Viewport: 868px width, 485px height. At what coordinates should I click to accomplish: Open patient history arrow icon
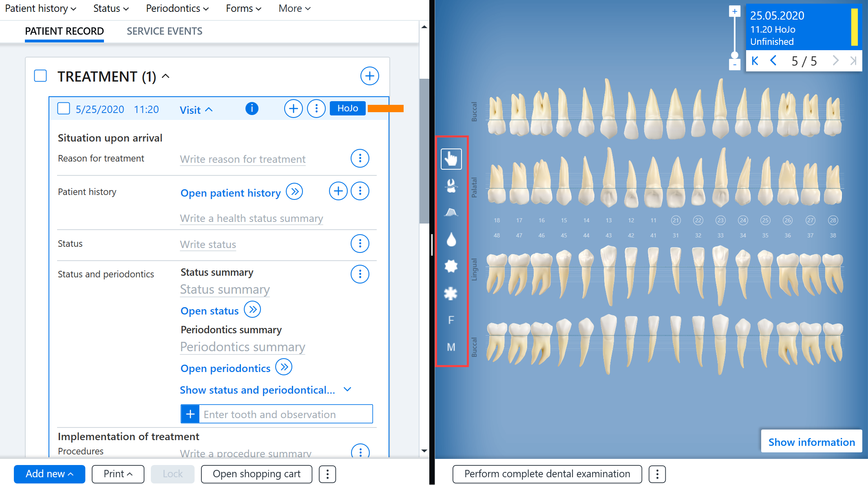click(294, 191)
